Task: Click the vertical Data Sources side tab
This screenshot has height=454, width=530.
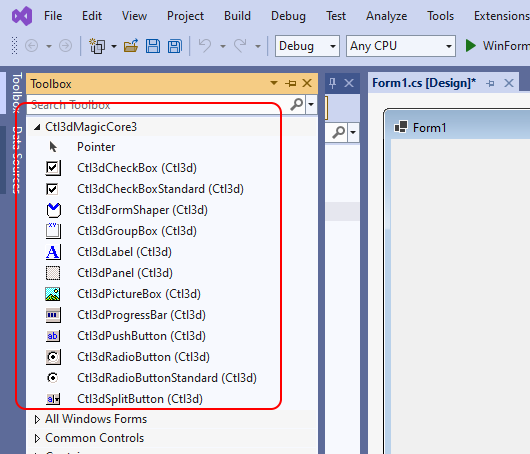Action: click(x=16, y=160)
